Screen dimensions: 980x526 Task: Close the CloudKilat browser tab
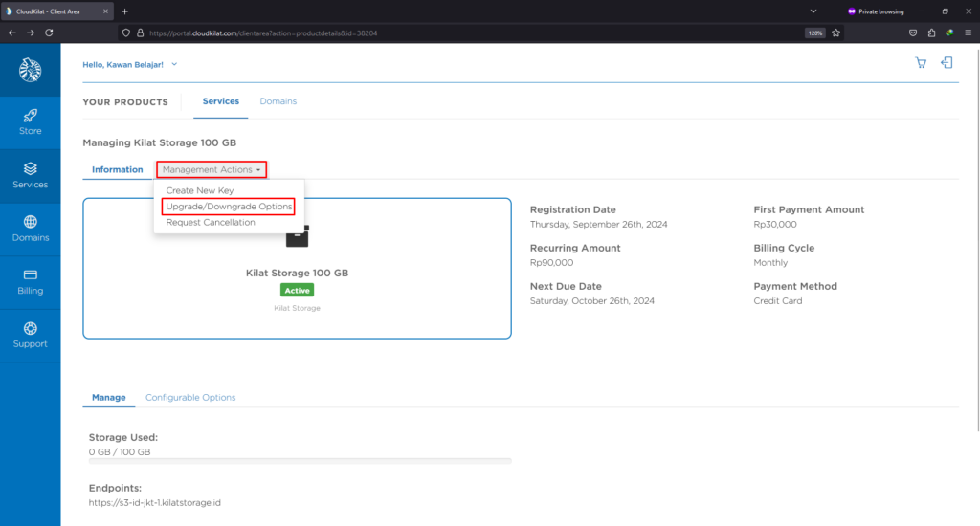[105, 11]
